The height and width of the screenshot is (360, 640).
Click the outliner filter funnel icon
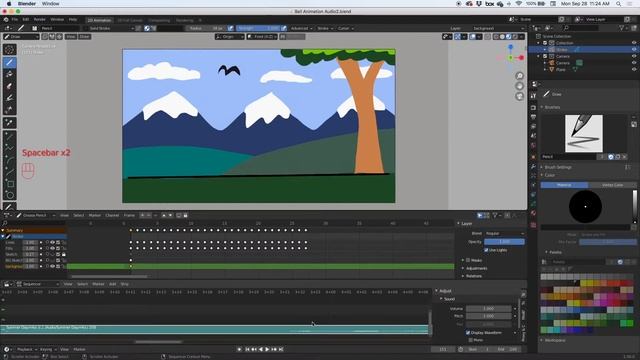(622, 28)
